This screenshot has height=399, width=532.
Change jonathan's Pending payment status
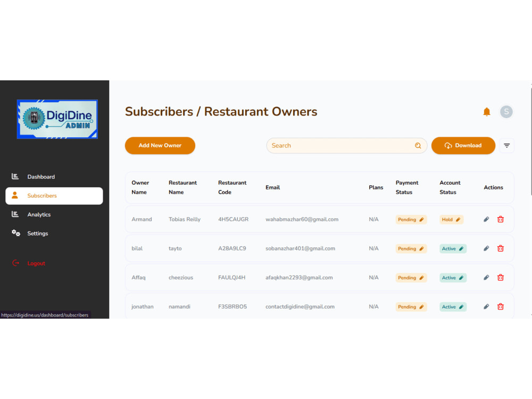click(x=411, y=307)
